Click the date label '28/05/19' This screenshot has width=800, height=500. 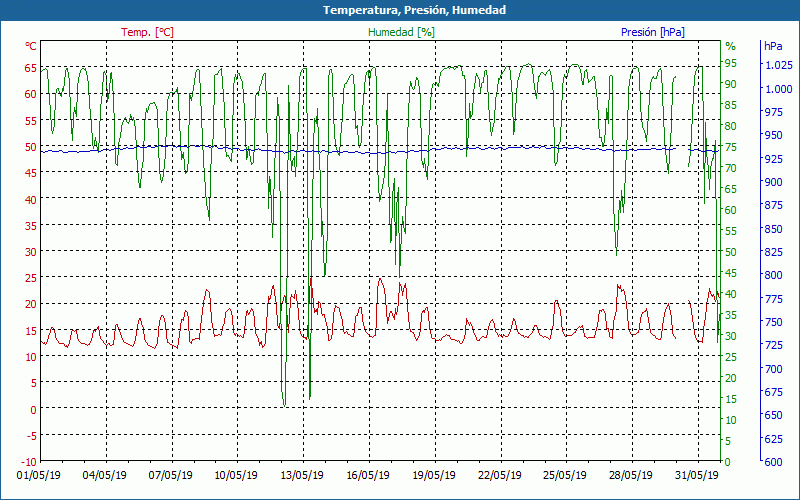631,475
